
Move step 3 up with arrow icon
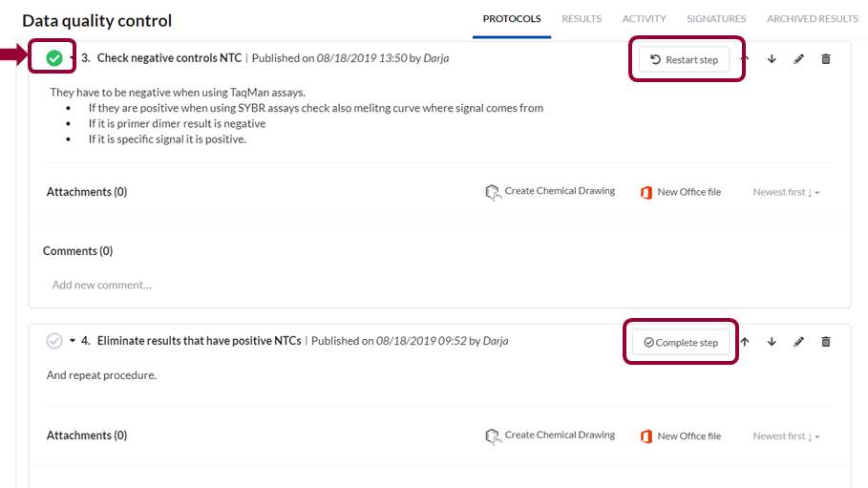point(745,59)
